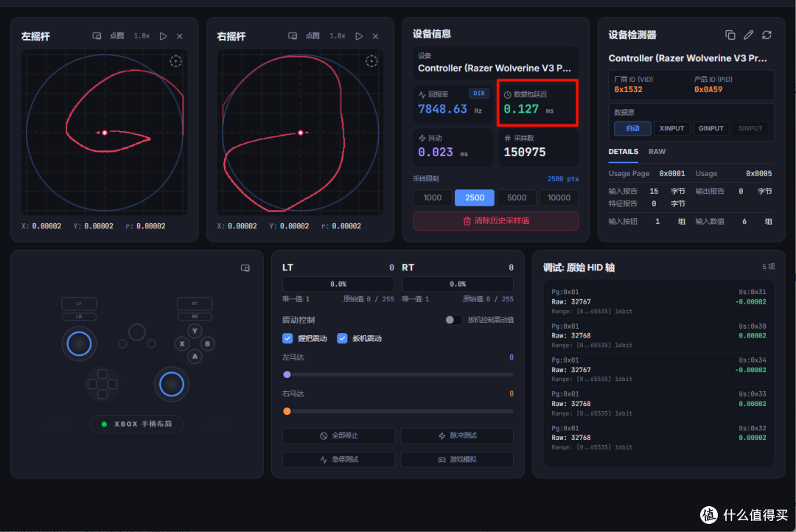Click the Y face button on controller
The image size is (796, 532).
click(195, 331)
